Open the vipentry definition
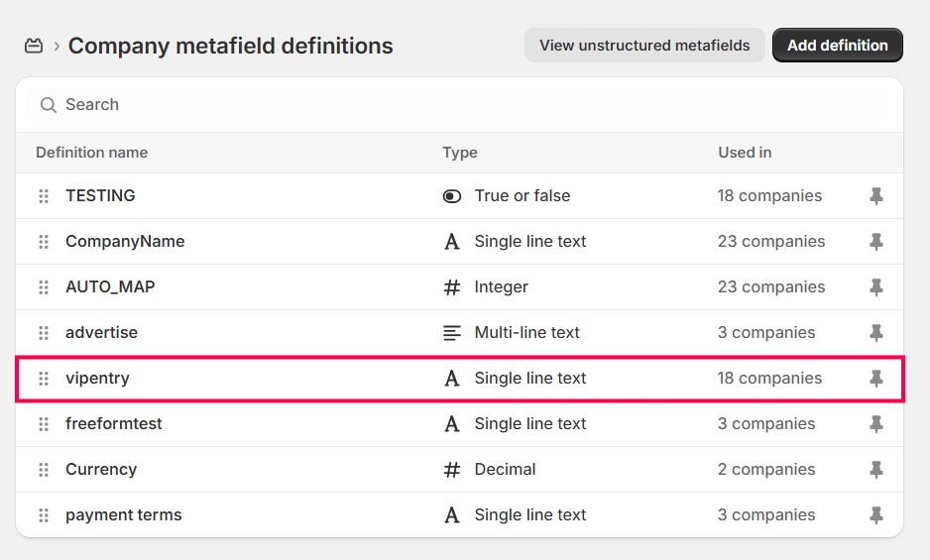 tap(97, 379)
